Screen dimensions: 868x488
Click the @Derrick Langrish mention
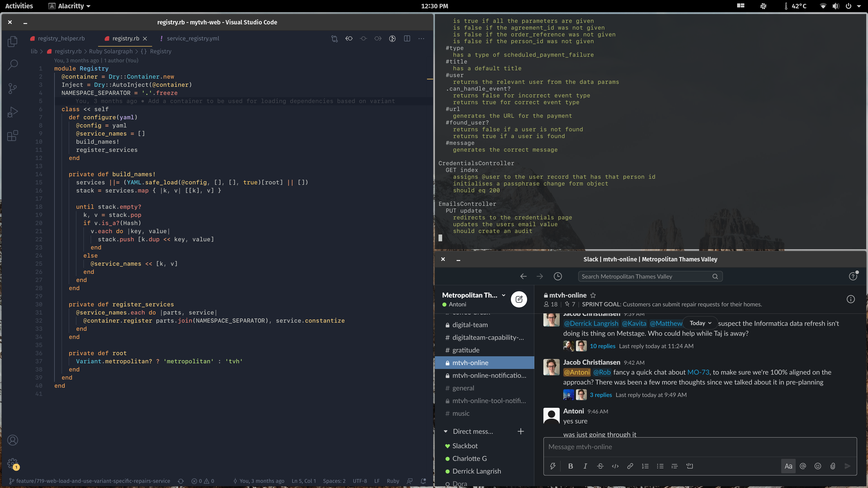pos(591,323)
